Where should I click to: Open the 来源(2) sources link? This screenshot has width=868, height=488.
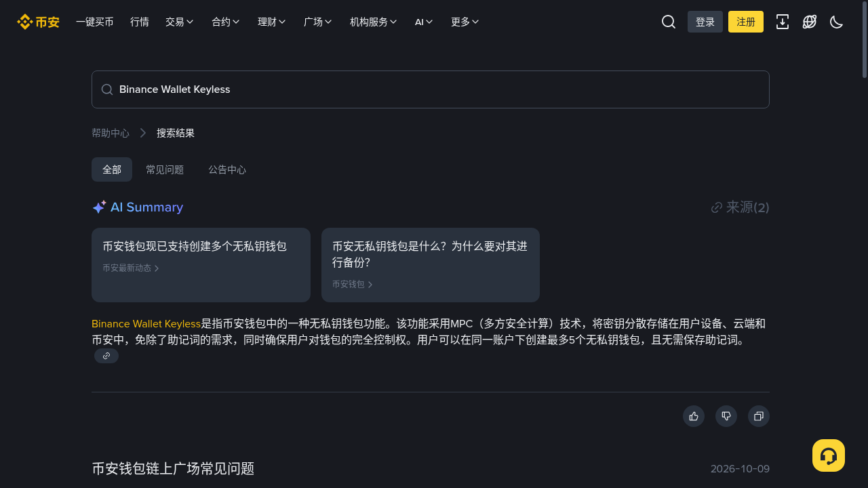(x=740, y=207)
